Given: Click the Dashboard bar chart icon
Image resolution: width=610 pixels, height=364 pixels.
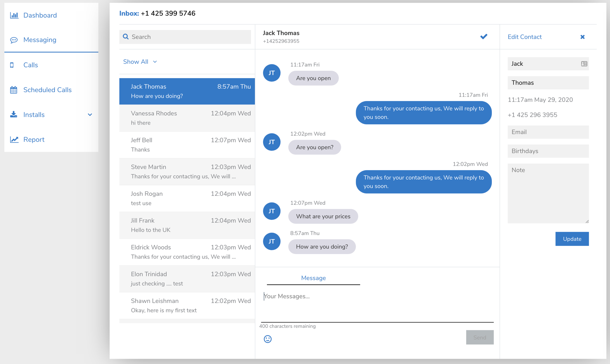Looking at the screenshot, I should coord(14,16).
